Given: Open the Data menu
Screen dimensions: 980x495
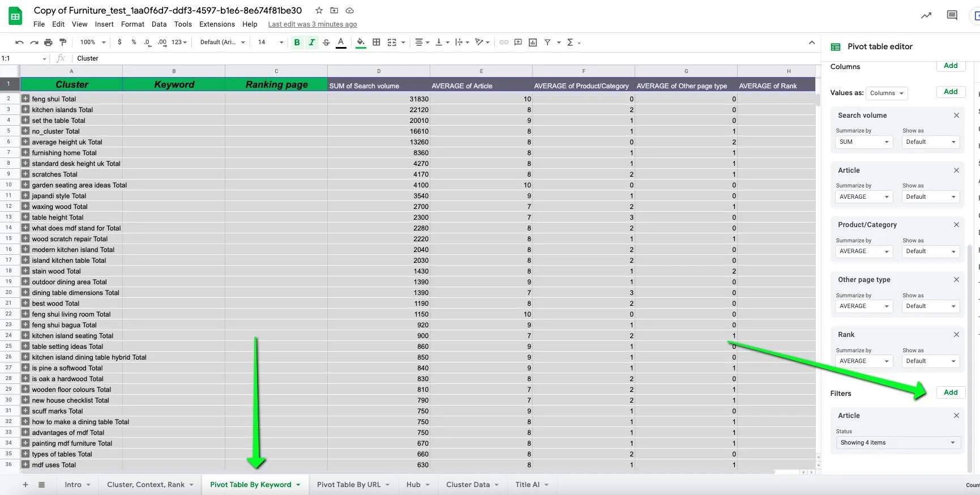Looking at the screenshot, I should [x=159, y=24].
